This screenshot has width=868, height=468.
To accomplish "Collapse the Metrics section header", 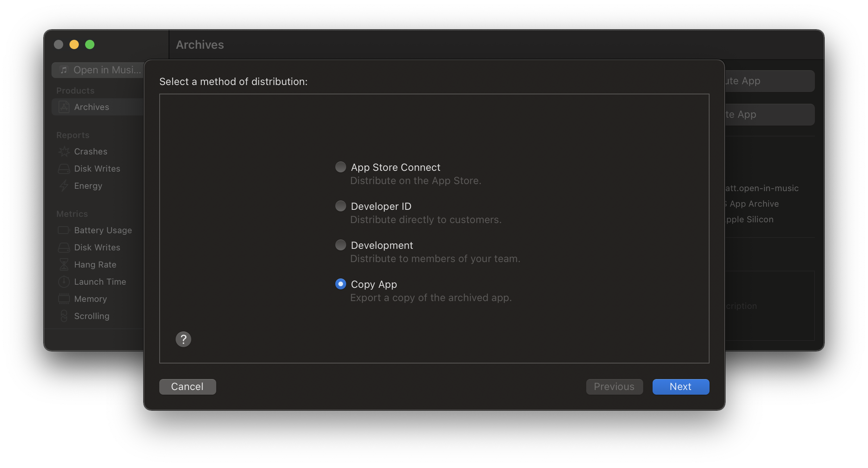I will pos(72,214).
